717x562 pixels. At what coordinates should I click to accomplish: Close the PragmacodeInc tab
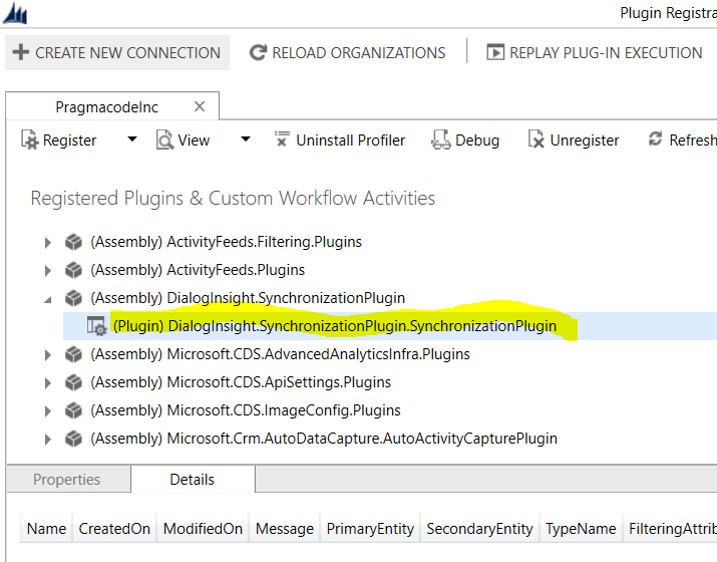pos(199,107)
